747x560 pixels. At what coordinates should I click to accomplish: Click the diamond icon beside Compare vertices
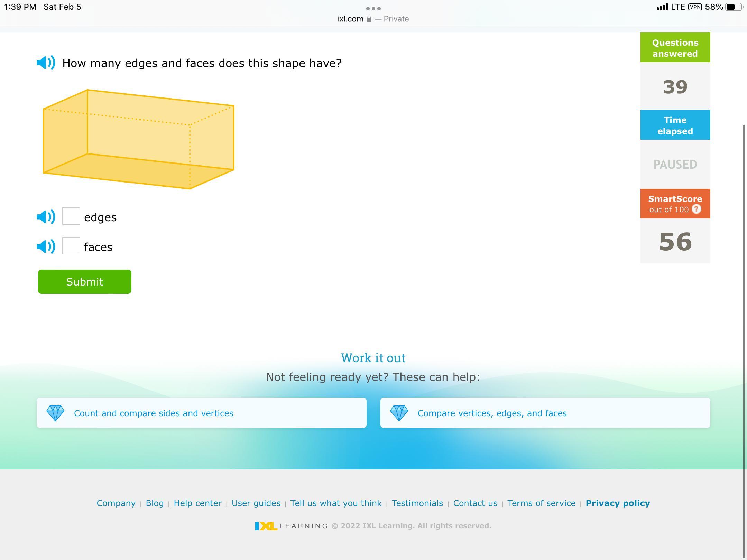click(399, 413)
